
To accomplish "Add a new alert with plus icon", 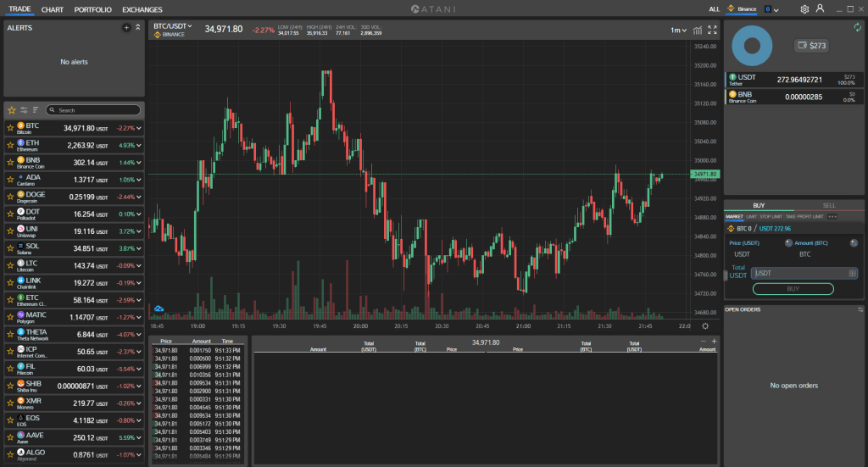I will 126,28.
